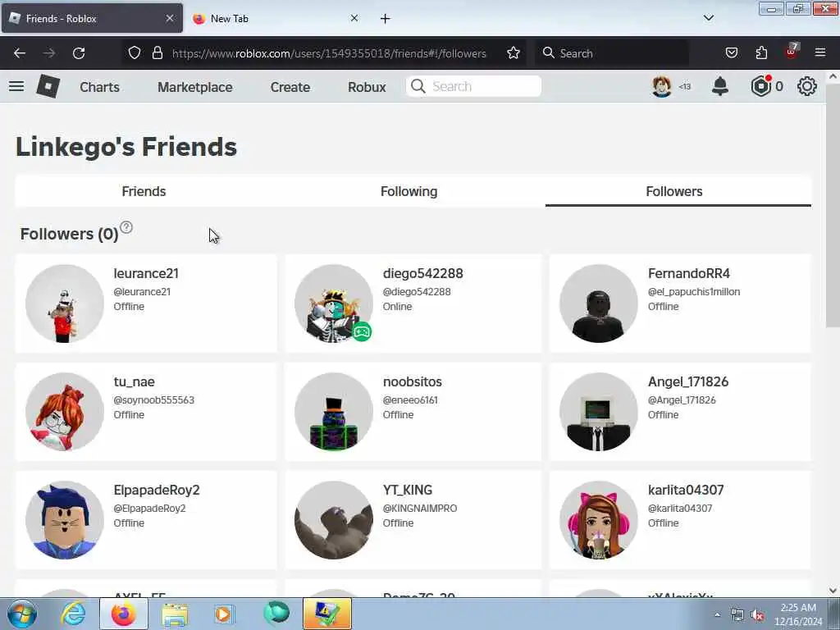Focus the Firefox search bar
Screen dimensions: 840x630
point(612,53)
